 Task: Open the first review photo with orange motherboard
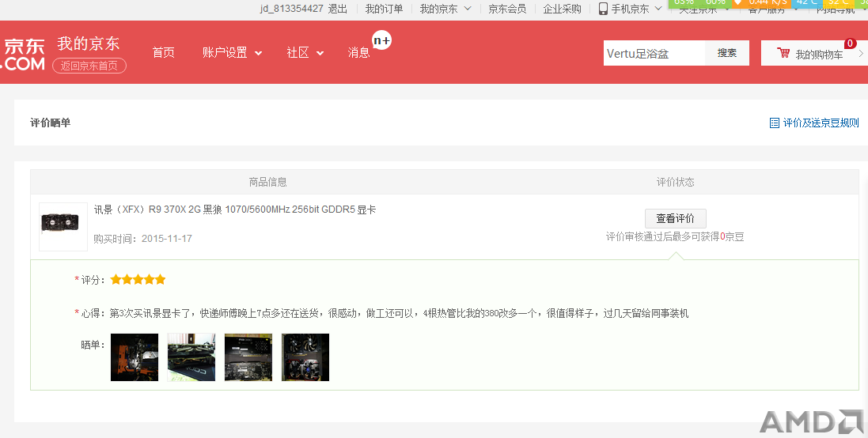tap(135, 357)
